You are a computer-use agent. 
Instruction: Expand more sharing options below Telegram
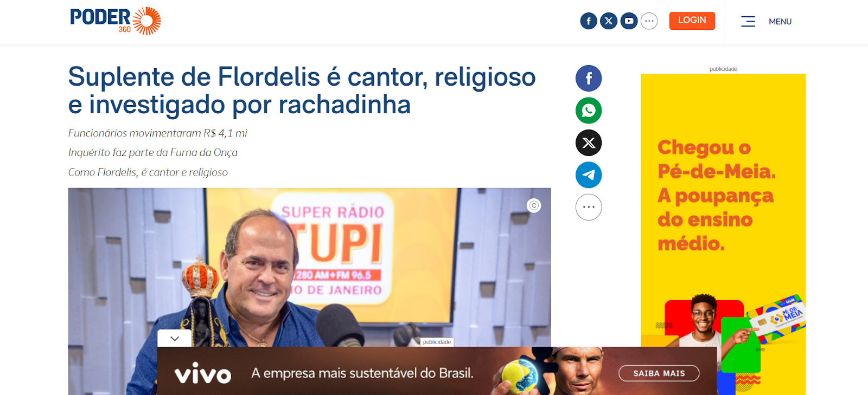pyautogui.click(x=589, y=207)
